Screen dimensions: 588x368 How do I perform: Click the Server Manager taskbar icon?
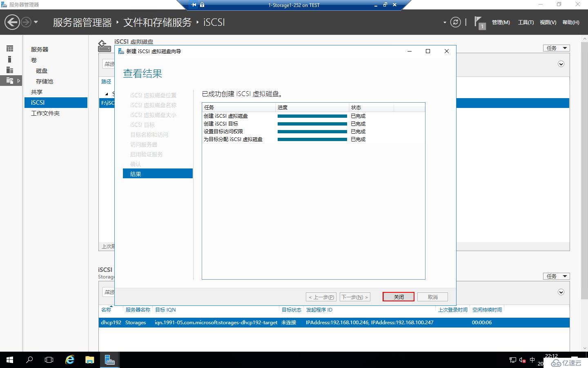[109, 360]
